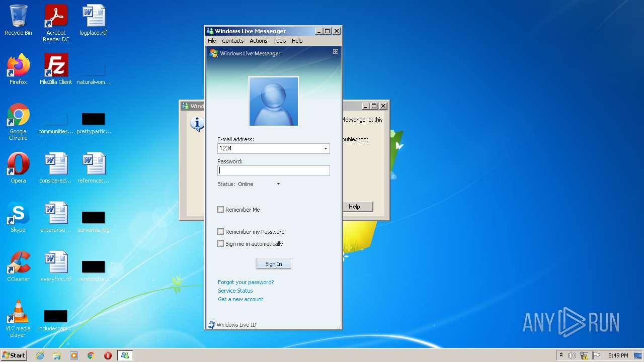
Task: Click the small collapse icon in Messenger header
Action: pyautogui.click(x=336, y=51)
